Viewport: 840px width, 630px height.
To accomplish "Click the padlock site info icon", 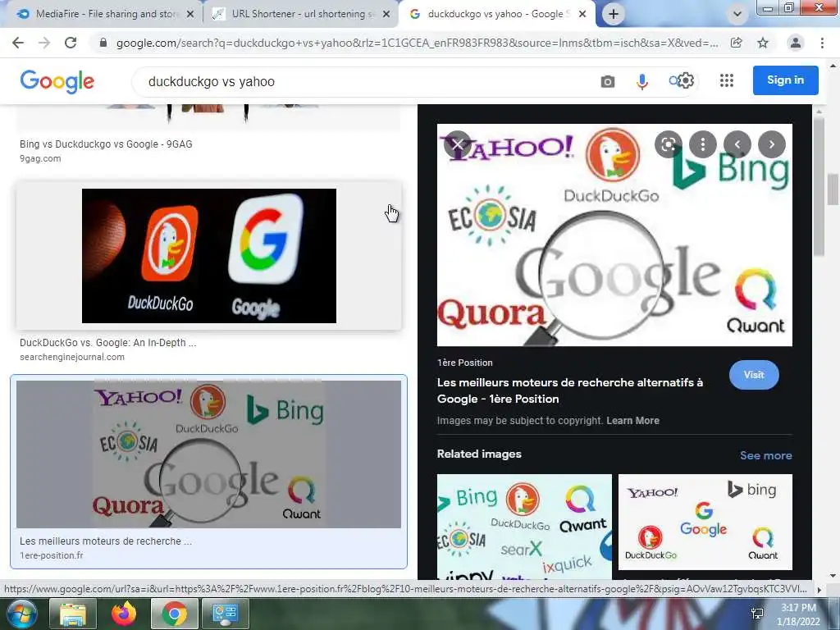I will coord(103,43).
